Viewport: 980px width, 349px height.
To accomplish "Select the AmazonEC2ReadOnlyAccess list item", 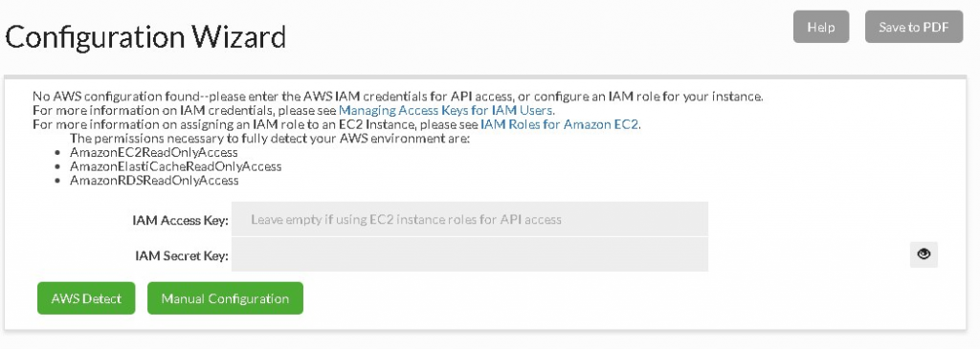I will (154, 152).
